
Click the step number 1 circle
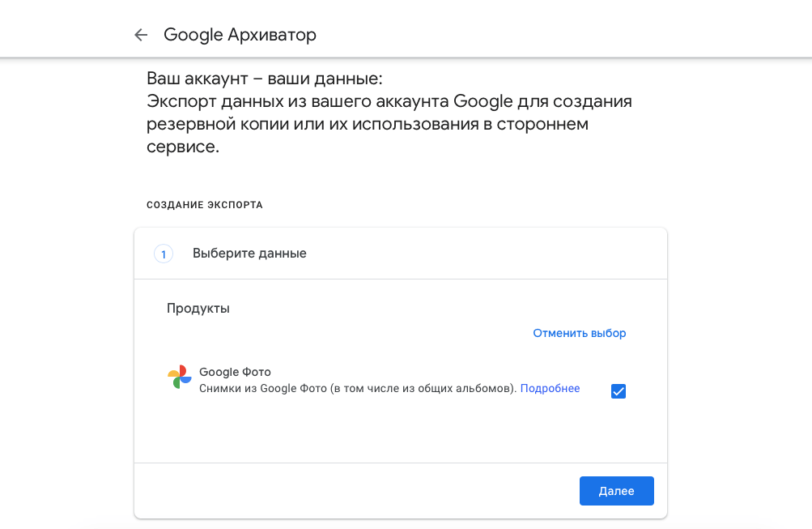pyautogui.click(x=164, y=254)
